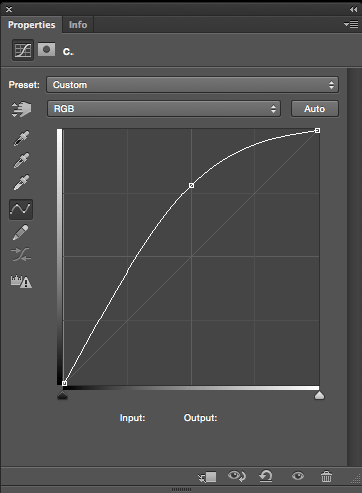Click the smooth curve values icon
Viewport: 362px width, 493px height.
point(21,254)
